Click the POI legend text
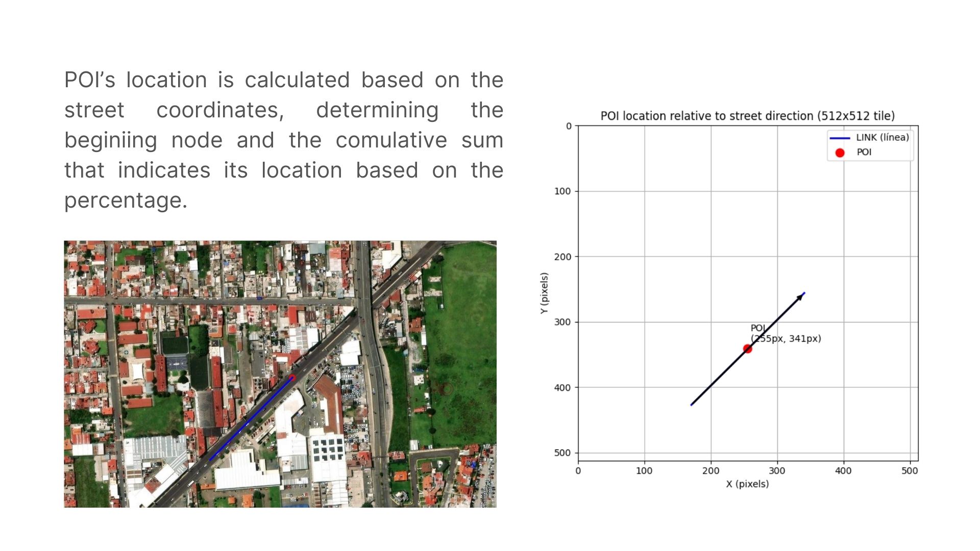 (864, 152)
